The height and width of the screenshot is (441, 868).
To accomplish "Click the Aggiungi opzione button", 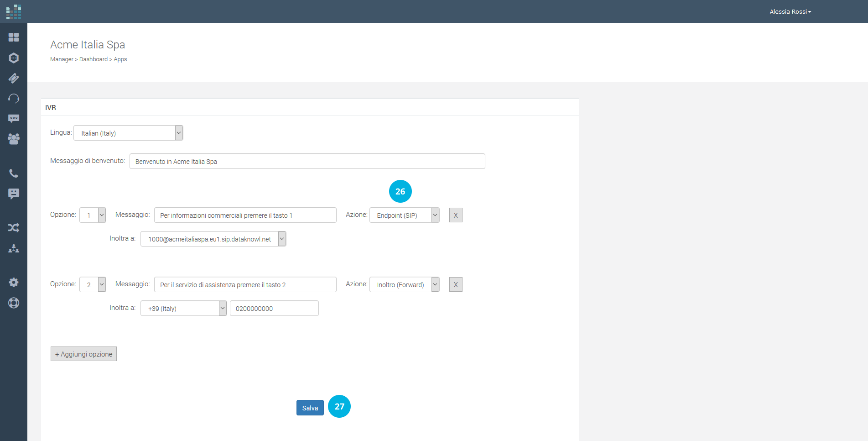I will [83, 354].
